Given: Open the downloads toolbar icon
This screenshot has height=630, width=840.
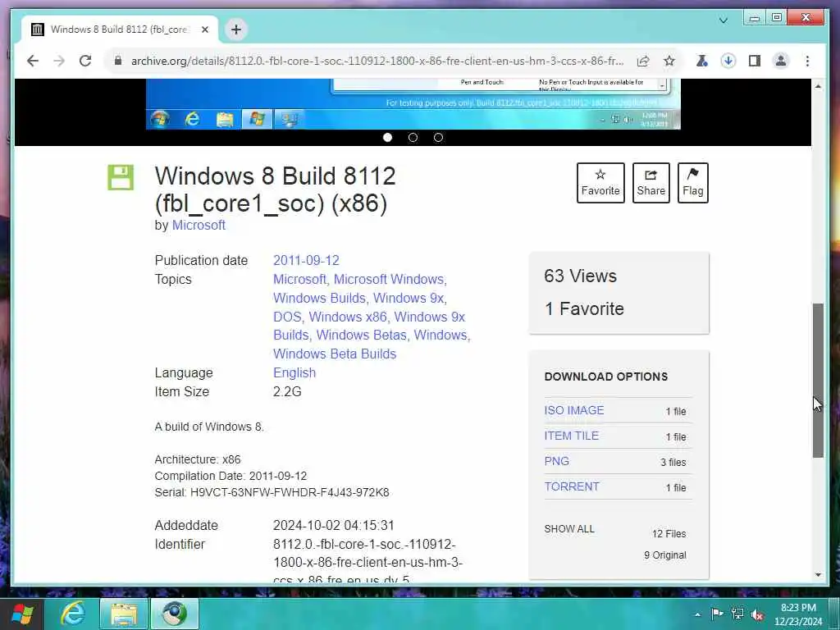Looking at the screenshot, I should click(728, 61).
